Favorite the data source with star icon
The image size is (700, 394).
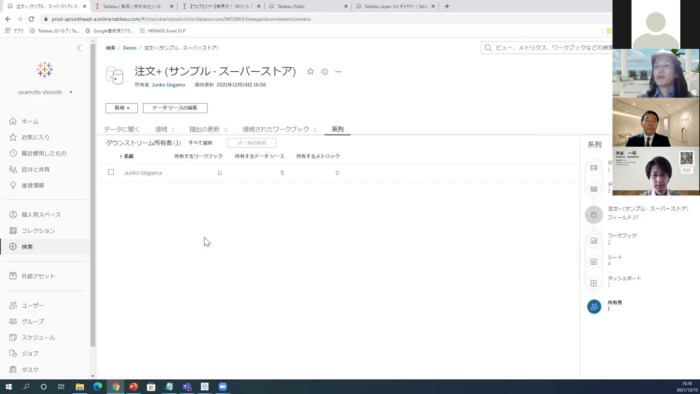pos(310,71)
